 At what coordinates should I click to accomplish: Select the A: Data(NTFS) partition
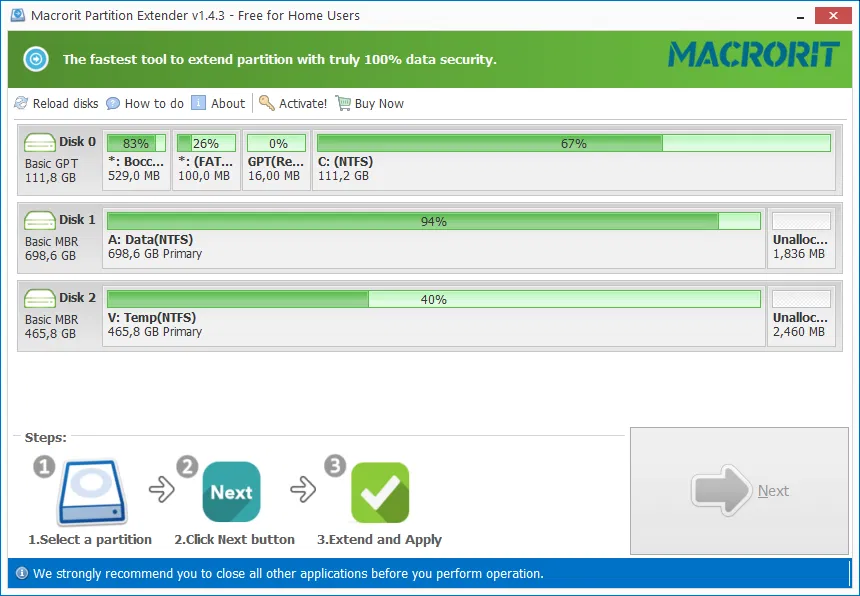point(434,238)
